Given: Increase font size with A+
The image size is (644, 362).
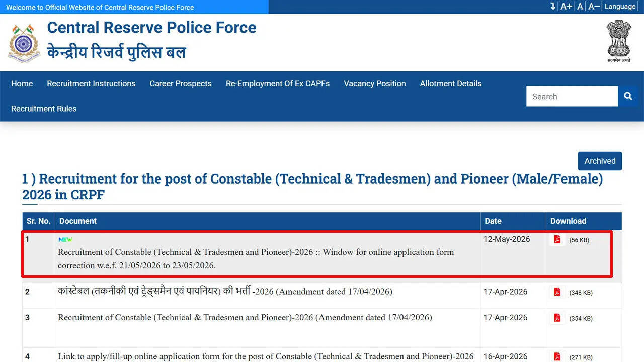Looking at the screenshot, I should coord(566,7).
